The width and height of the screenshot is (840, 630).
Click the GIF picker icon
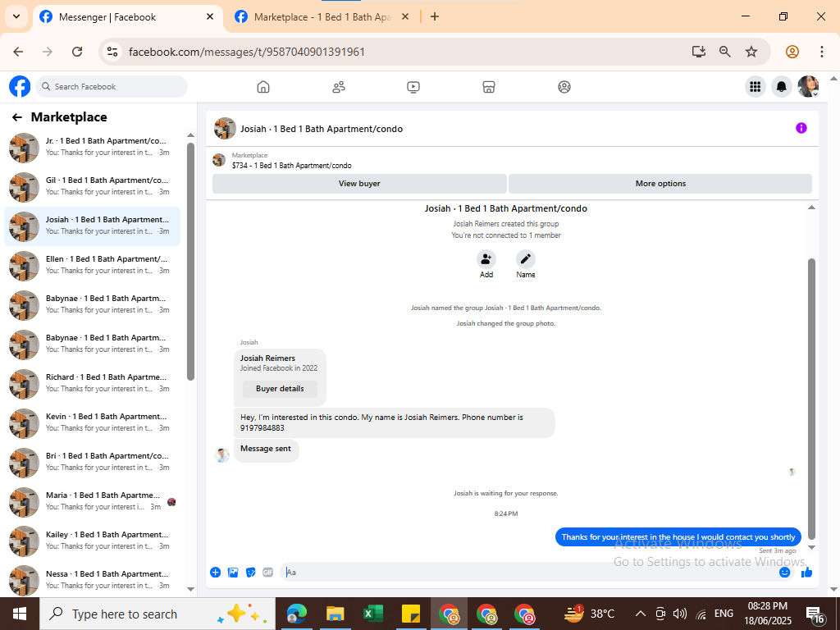tap(268, 572)
